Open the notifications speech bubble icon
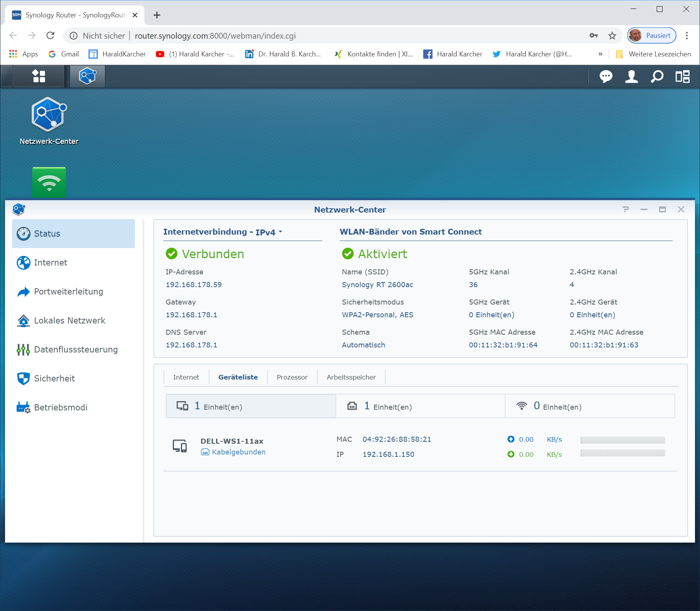The image size is (700, 611). click(x=606, y=77)
